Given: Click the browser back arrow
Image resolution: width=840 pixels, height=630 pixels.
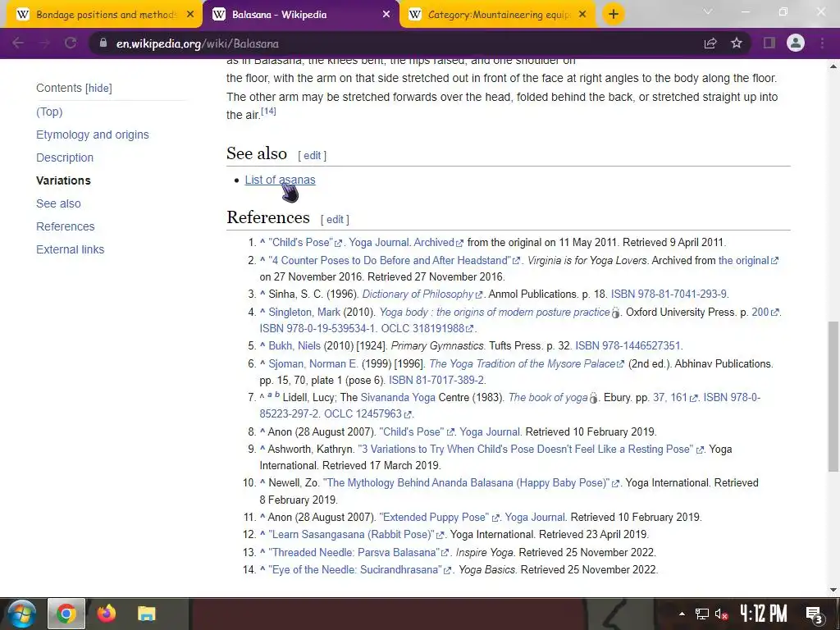Looking at the screenshot, I should 18,43.
